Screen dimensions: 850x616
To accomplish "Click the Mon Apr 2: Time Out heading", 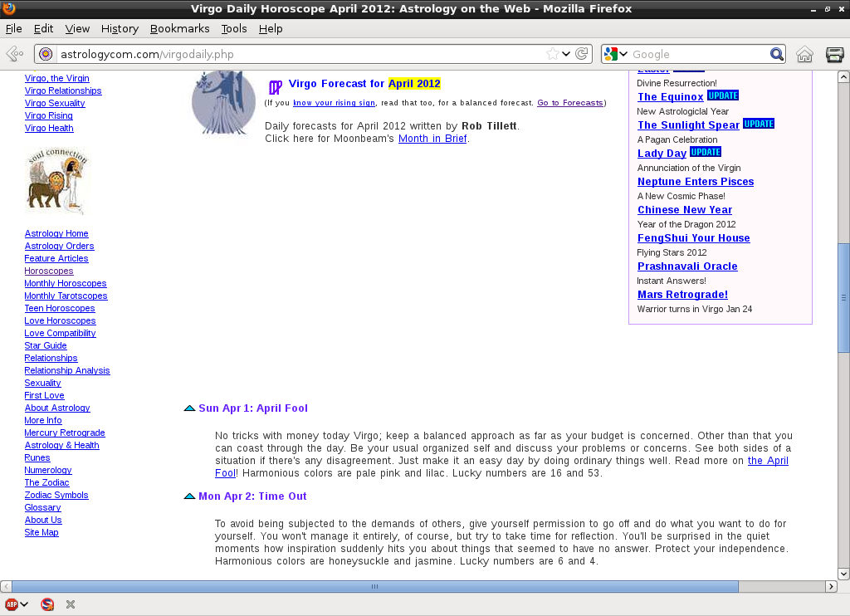I will [x=252, y=496].
